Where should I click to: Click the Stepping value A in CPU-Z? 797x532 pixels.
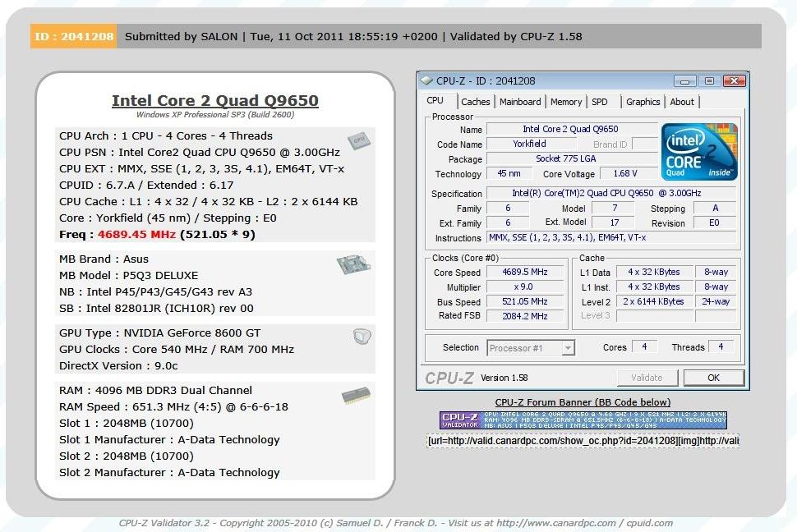pyautogui.click(x=715, y=208)
